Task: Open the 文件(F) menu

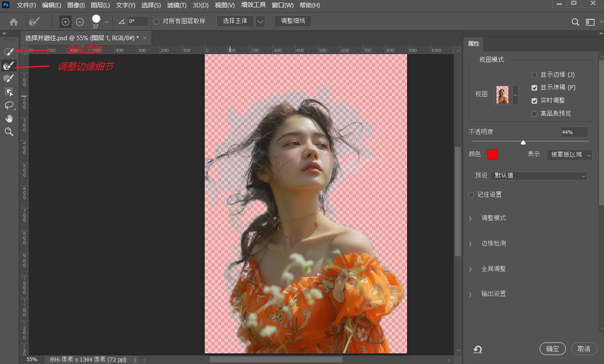Action: point(26,5)
